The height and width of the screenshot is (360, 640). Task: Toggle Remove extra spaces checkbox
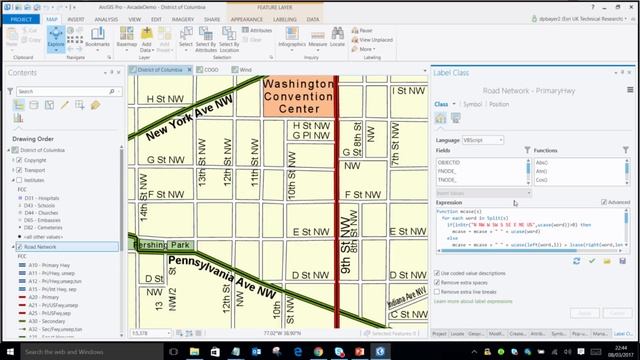pyautogui.click(x=437, y=282)
